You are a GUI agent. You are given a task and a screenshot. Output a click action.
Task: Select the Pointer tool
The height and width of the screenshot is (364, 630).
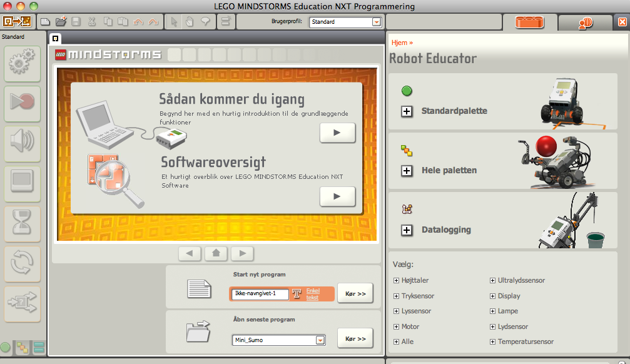(x=174, y=22)
